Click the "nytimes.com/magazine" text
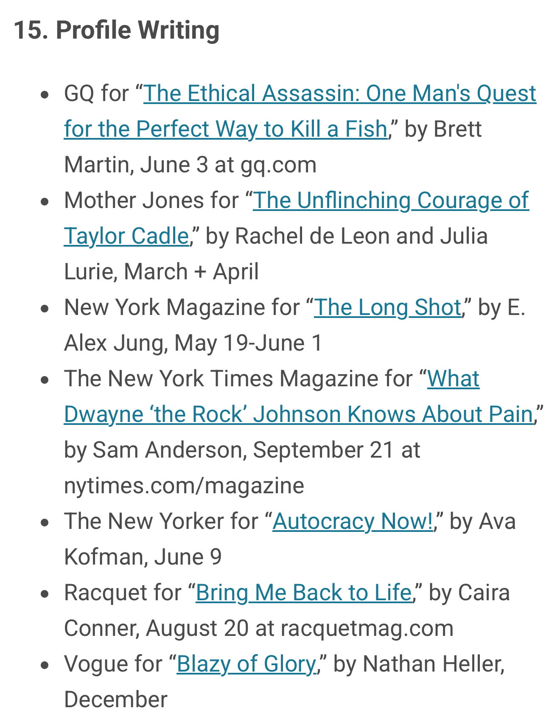Screen dimensions: 560x728 pyautogui.click(x=184, y=486)
